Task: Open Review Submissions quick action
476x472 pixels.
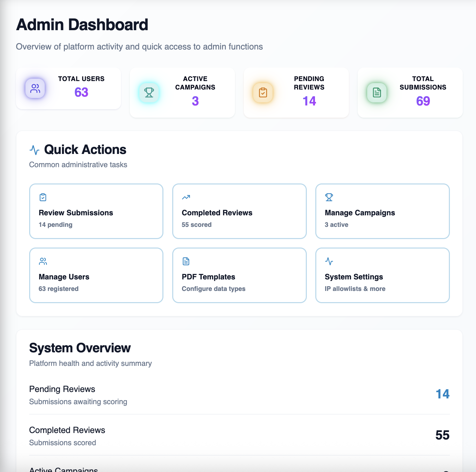Action: click(96, 211)
